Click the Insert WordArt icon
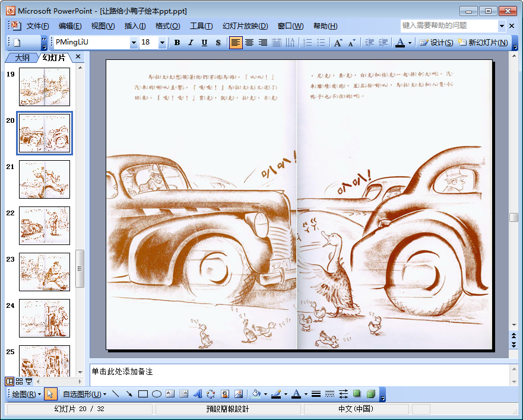 (197, 394)
